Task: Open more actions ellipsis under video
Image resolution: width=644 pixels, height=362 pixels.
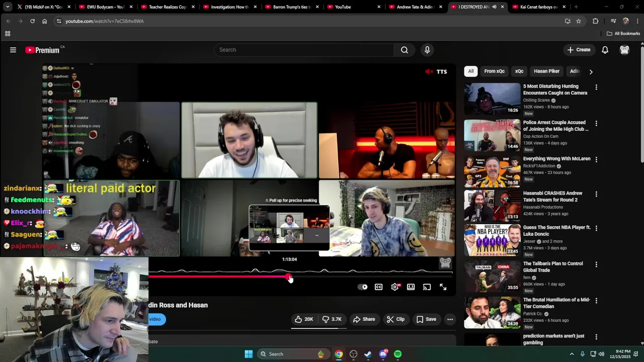Action: coord(450,319)
